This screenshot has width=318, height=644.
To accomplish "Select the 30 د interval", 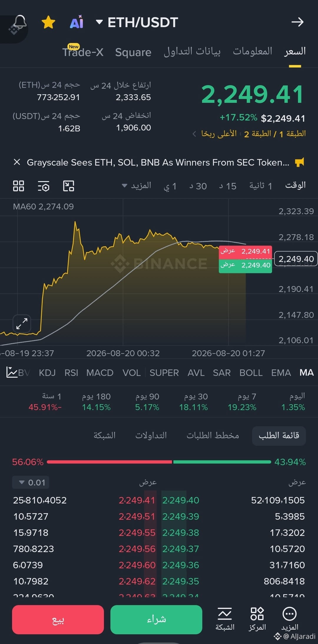I will (x=198, y=186).
